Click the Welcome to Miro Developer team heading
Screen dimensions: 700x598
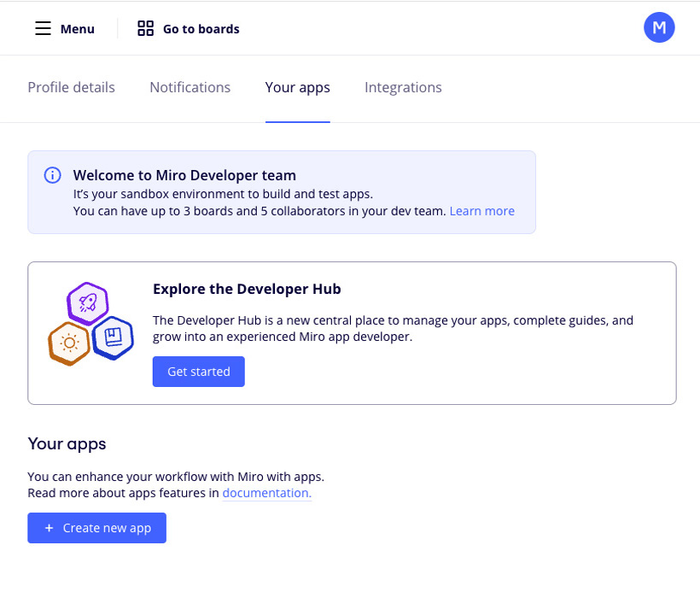point(184,175)
